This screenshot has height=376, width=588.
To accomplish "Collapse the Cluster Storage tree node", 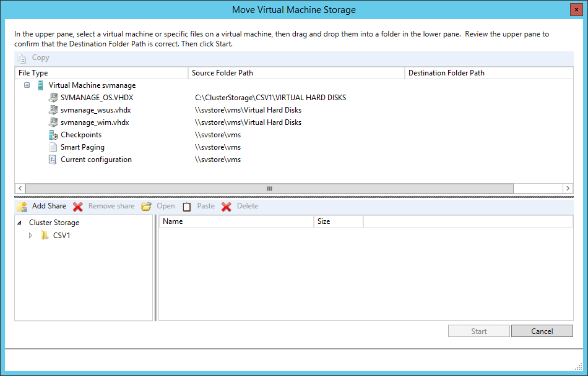I will pyautogui.click(x=20, y=223).
